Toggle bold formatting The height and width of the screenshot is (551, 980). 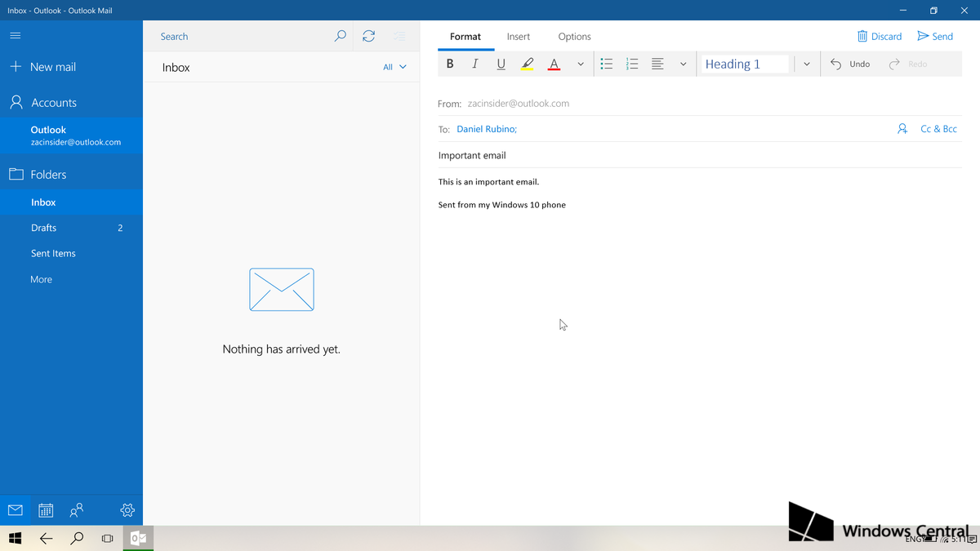click(450, 64)
